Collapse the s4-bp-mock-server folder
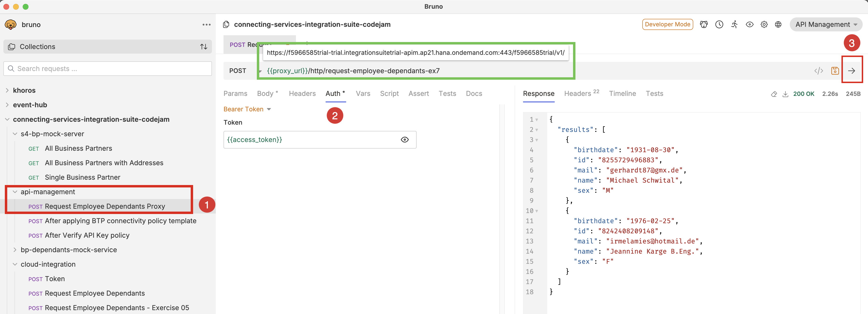The height and width of the screenshot is (314, 868). (x=15, y=134)
